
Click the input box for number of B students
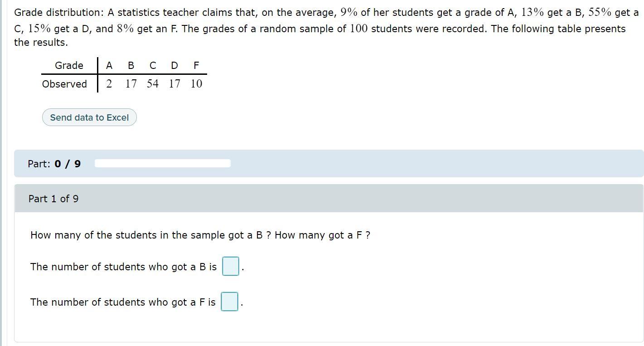coord(230,267)
